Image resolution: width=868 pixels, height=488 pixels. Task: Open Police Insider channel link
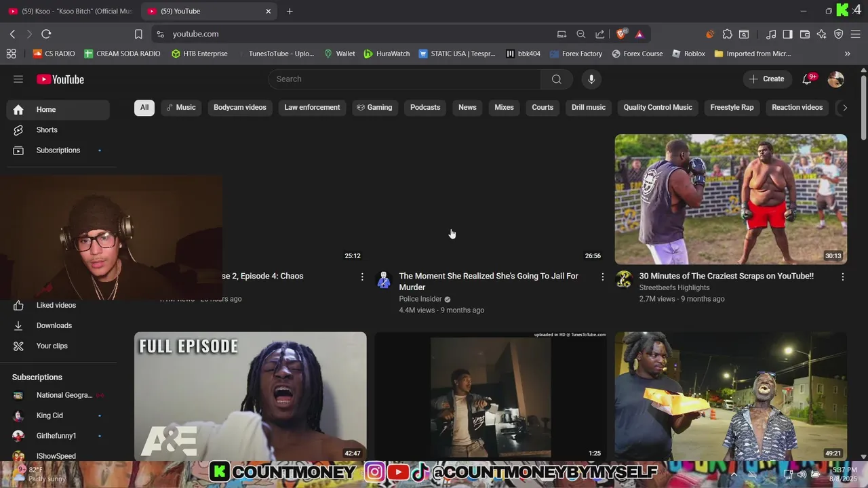pyautogui.click(x=420, y=299)
